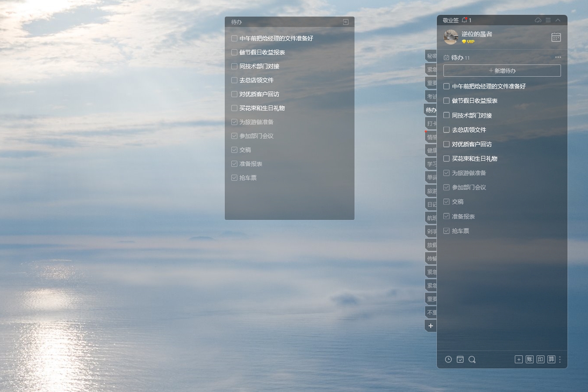Click the cloud sync icon
588x392 pixels.
pos(538,20)
